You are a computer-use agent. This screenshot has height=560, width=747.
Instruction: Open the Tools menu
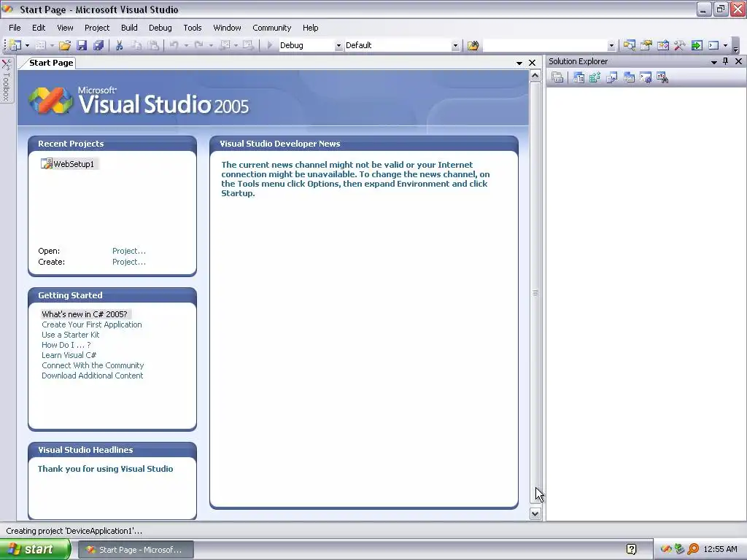click(193, 28)
